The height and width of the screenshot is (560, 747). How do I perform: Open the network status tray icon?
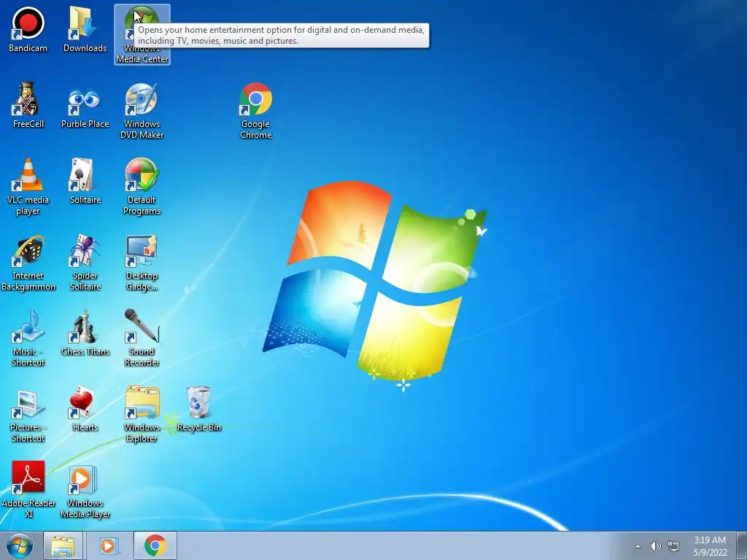tap(673, 546)
